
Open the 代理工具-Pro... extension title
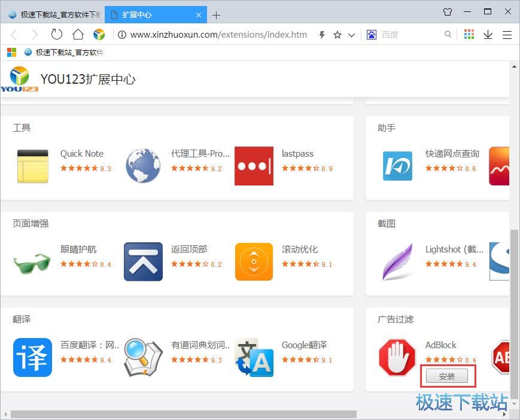200,154
